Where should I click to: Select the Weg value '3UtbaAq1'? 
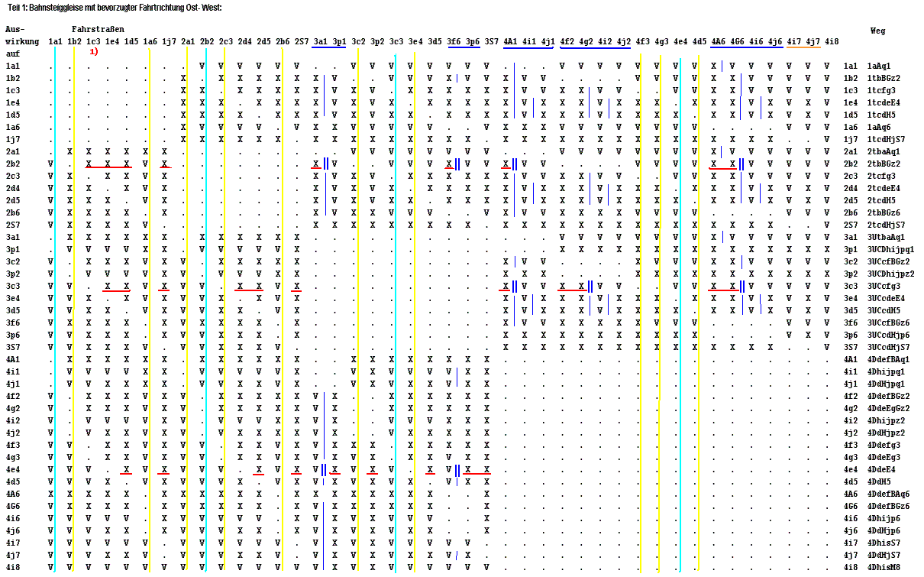tap(886, 238)
